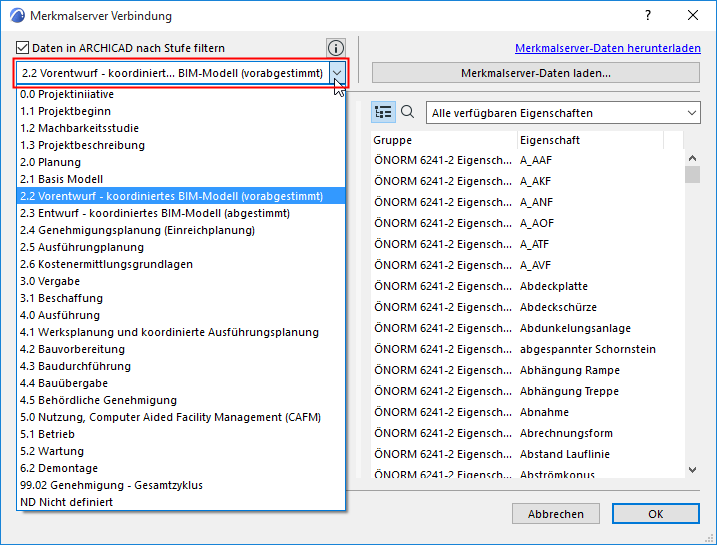Close the Merkmalserver Verbindung dialog
This screenshot has height=545, width=717.
pos(693,16)
